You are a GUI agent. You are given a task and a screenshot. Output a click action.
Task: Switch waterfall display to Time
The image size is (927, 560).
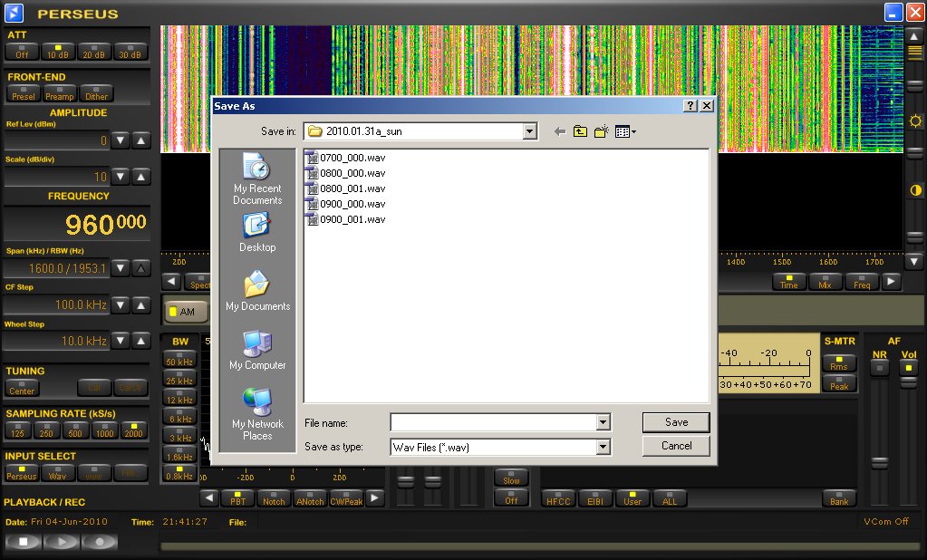click(788, 282)
